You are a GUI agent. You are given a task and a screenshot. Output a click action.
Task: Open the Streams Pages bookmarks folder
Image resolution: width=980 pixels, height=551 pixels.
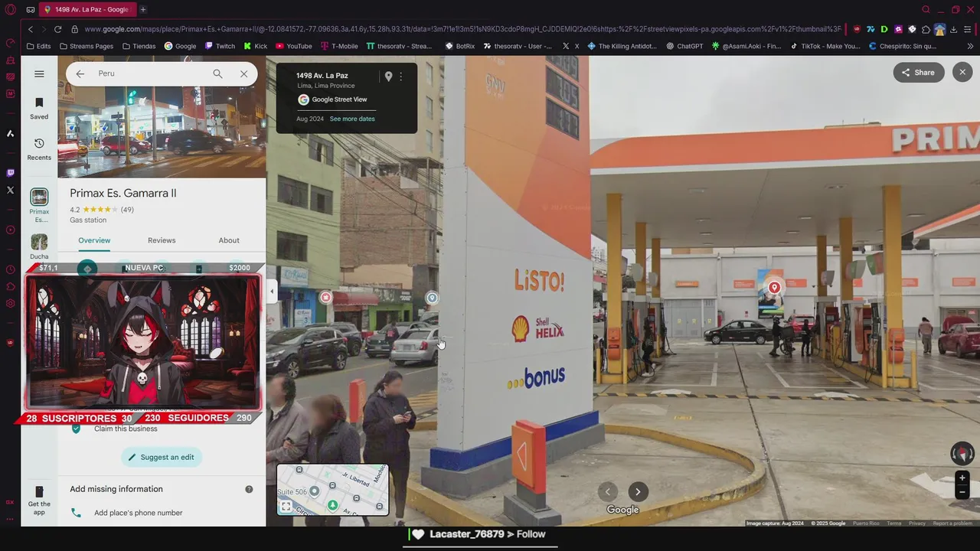tap(86, 46)
